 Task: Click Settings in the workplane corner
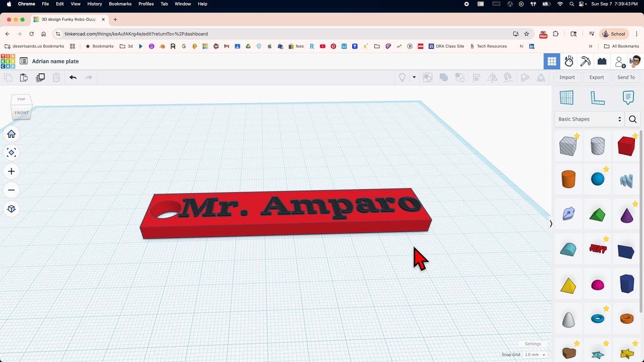(533, 344)
